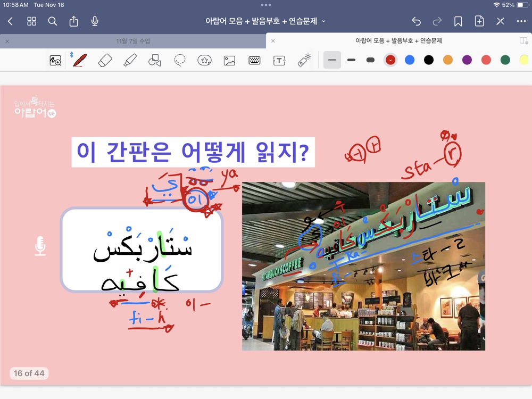Go back to the document library
Image resolution: width=532 pixels, height=399 pixels.
point(10,21)
